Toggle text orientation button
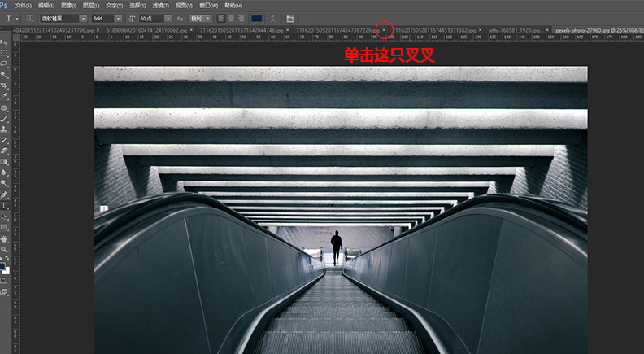 [29, 18]
